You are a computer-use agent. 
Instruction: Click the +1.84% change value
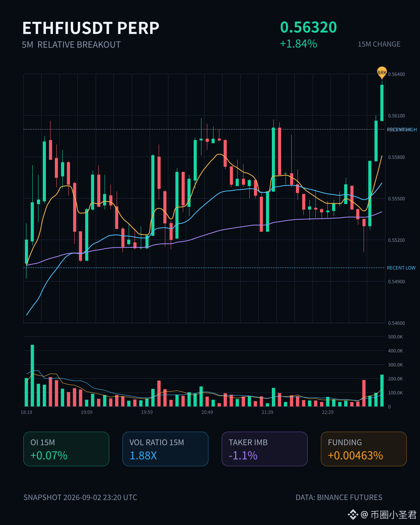pyautogui.click(x=298, y=44)
